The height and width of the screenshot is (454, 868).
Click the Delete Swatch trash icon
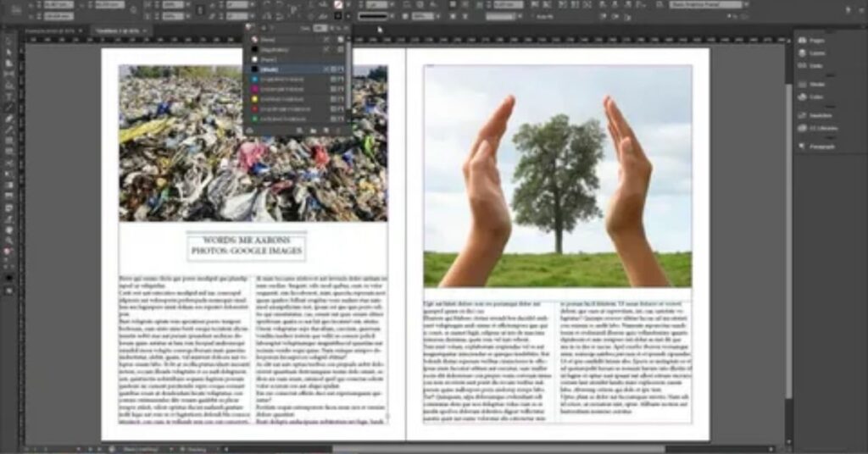[x=338, y=130]
